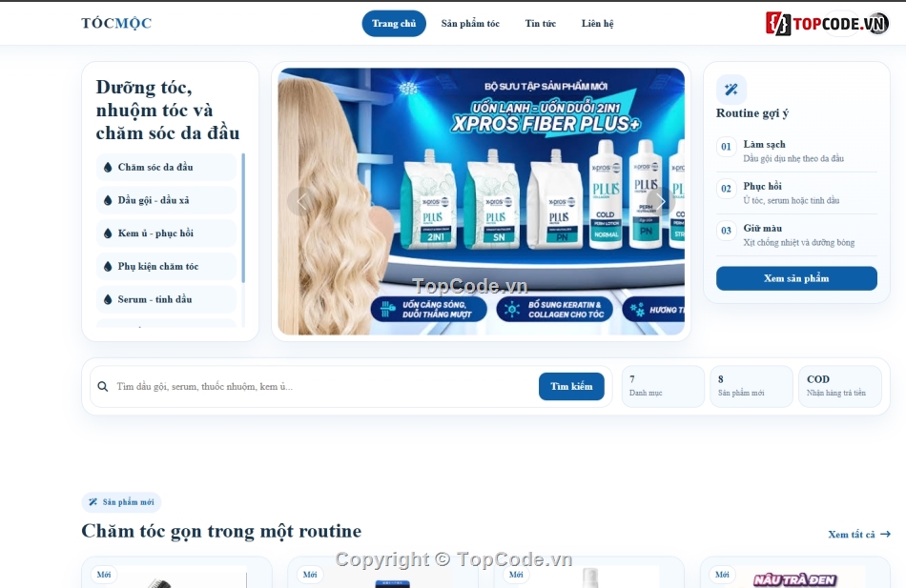The image size is (906, 588).
Task: Click the Routine gợi ý heading
Action: point(752,113)
